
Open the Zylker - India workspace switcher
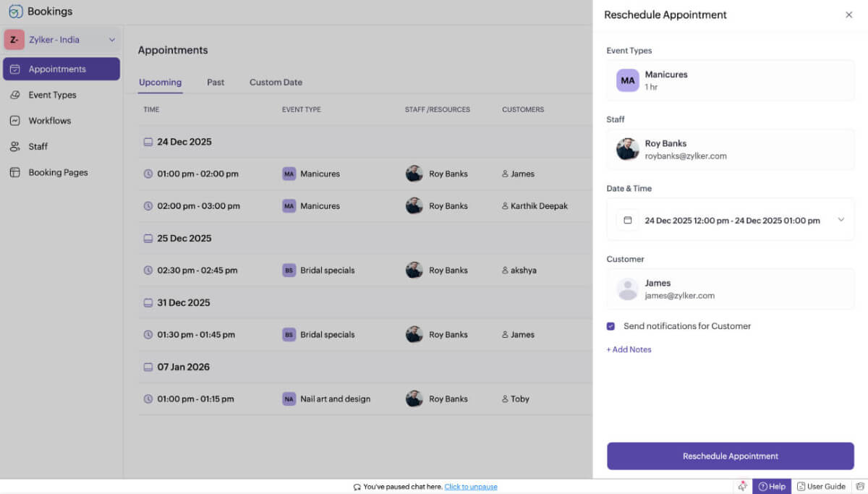(61, 40)
